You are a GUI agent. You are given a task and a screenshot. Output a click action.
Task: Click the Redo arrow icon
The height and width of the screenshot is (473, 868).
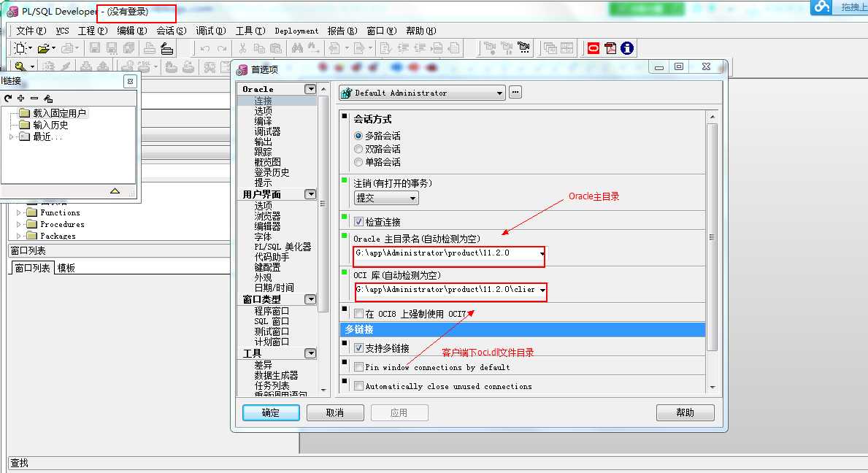(x=222, y=49)
